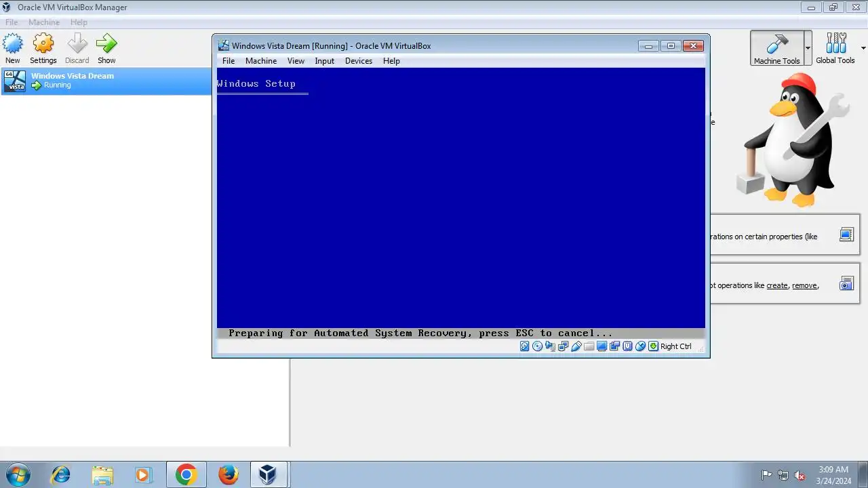The width and height of the screenshot is (868, 488).
Task: Maximize the Windows Vista Dream VM window
Action: (x=671, y=45)
